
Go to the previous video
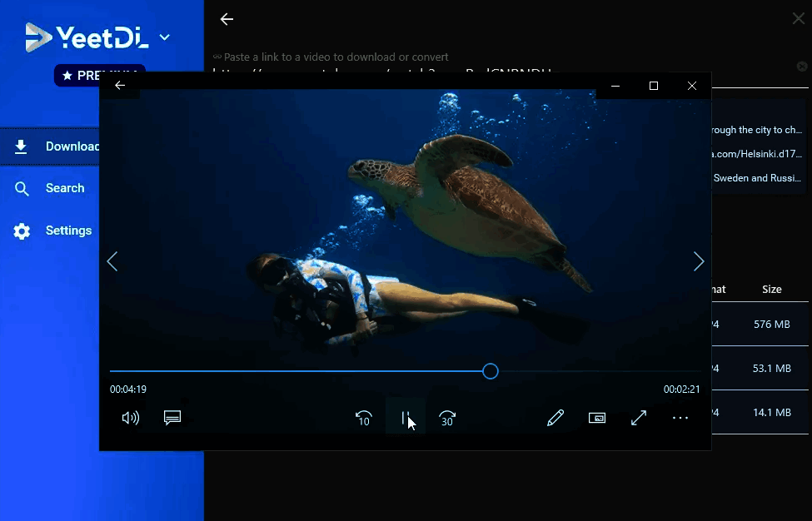click(112, 261)
